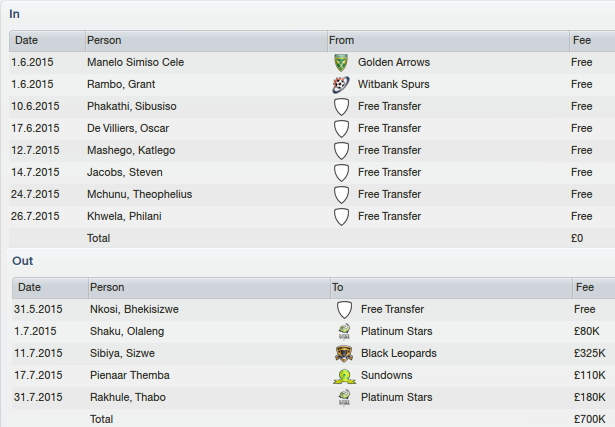
Task: Sort Out table by Fee column header
Action: coord(594,288)
